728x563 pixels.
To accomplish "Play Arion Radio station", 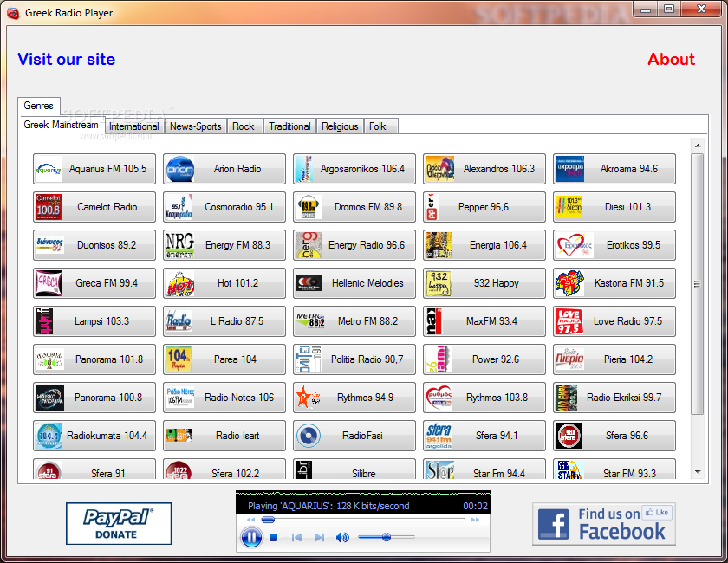I will [224, 169].
